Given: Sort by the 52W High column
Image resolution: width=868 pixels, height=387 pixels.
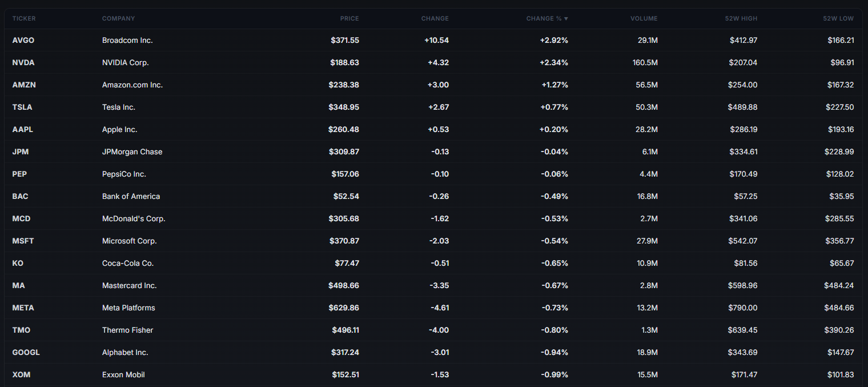Looking at the screenshot, I should pyautogui.click(x=741, y=19).
